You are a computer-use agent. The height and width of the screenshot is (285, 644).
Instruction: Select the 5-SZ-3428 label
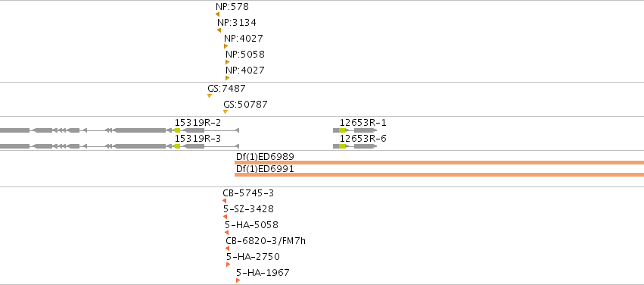(x=248, y=209)
